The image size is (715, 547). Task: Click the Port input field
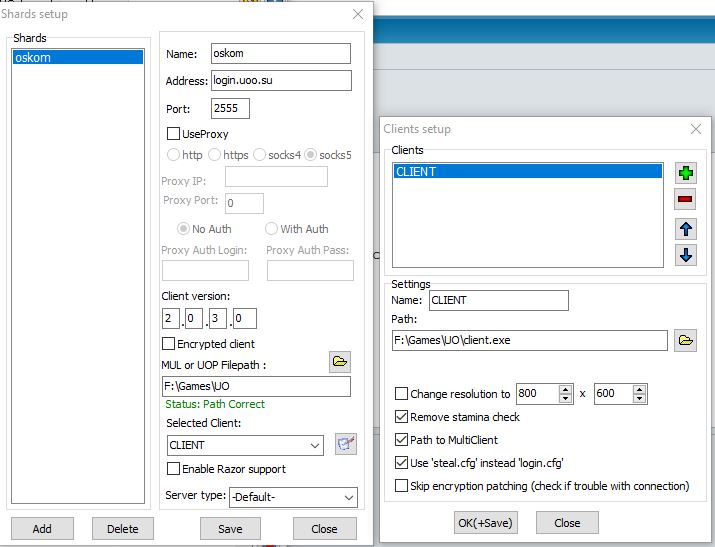click(x=230, y=108)
